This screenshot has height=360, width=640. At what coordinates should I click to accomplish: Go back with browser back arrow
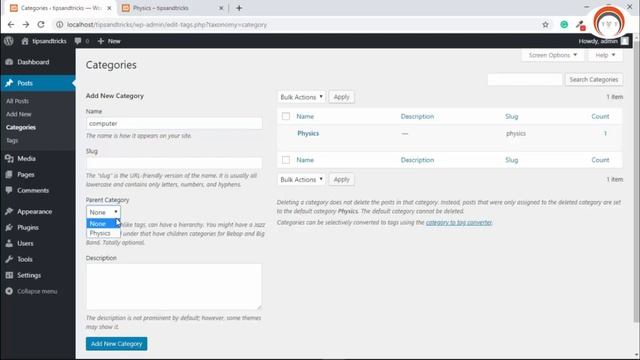11,24
